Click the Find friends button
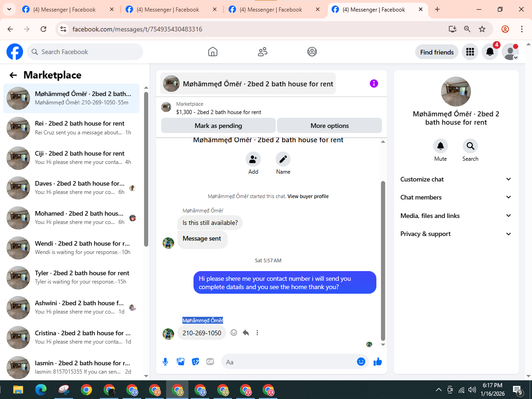532x399 pixels. [437, 52]
